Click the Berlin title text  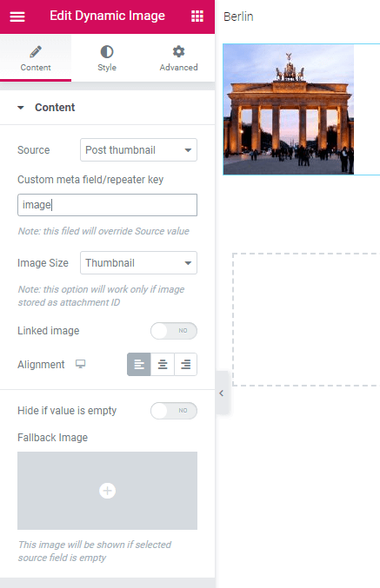(x=238, y=17)
